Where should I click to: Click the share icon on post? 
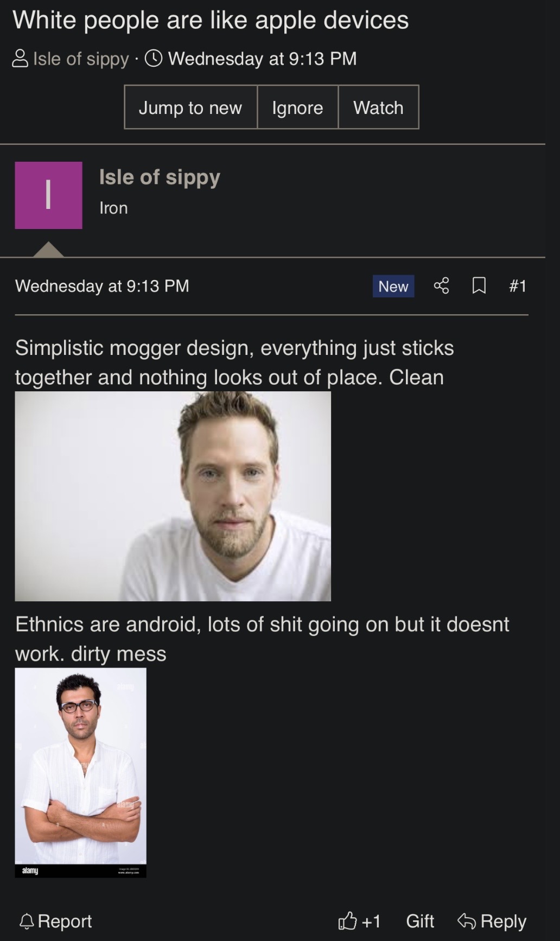click(441, 285)
